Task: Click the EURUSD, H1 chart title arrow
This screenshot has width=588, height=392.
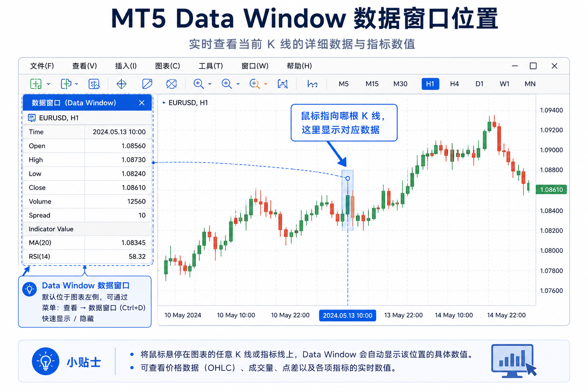Action: [x=164, y=103]
